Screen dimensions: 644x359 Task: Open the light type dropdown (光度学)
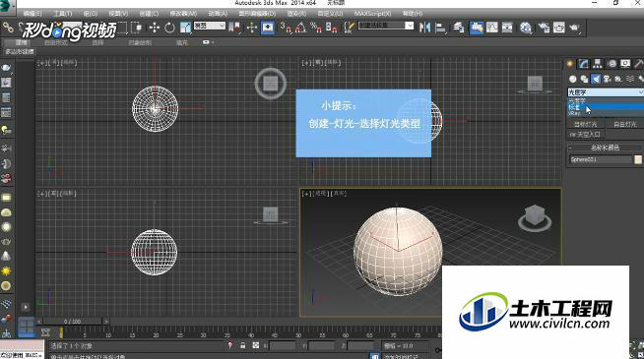(606, 92)
